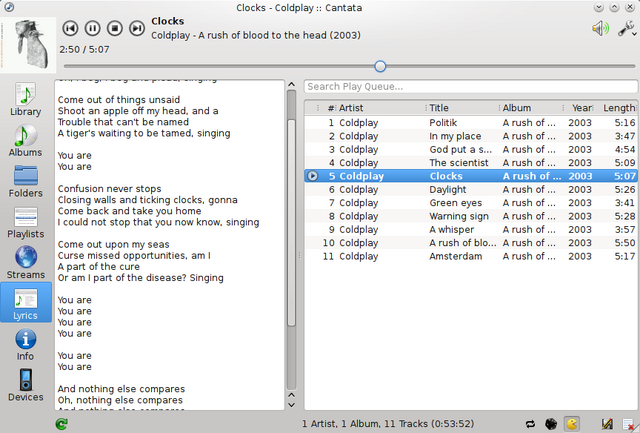
Task: Open the Library view
Action: [x=26, y=99]
